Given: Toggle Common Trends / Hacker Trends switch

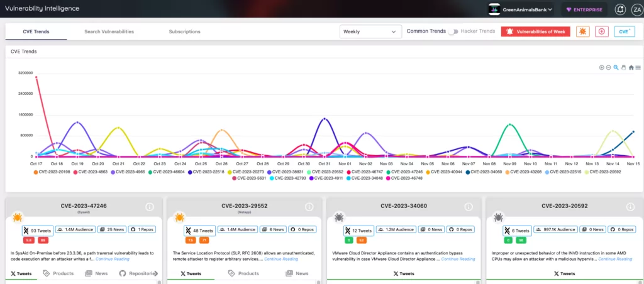Looking at the screenshot, I should pyautogui.click(x=453, y=31).
